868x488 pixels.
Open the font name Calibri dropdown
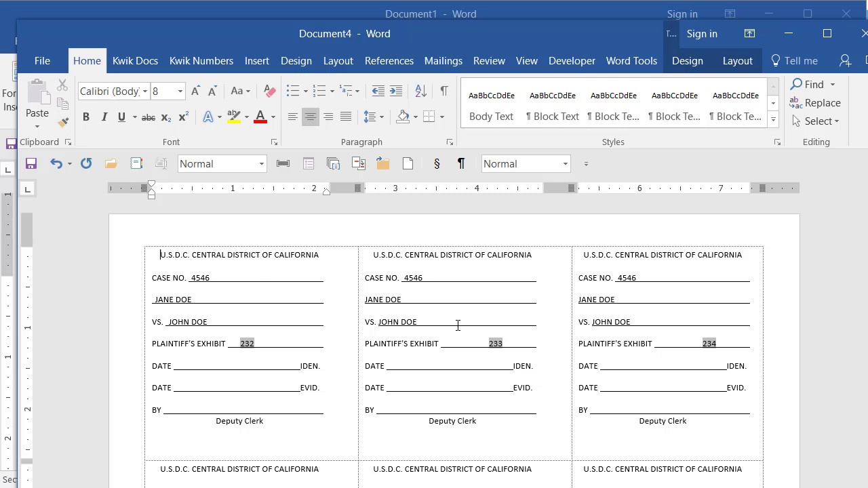(x=144, y=91)
